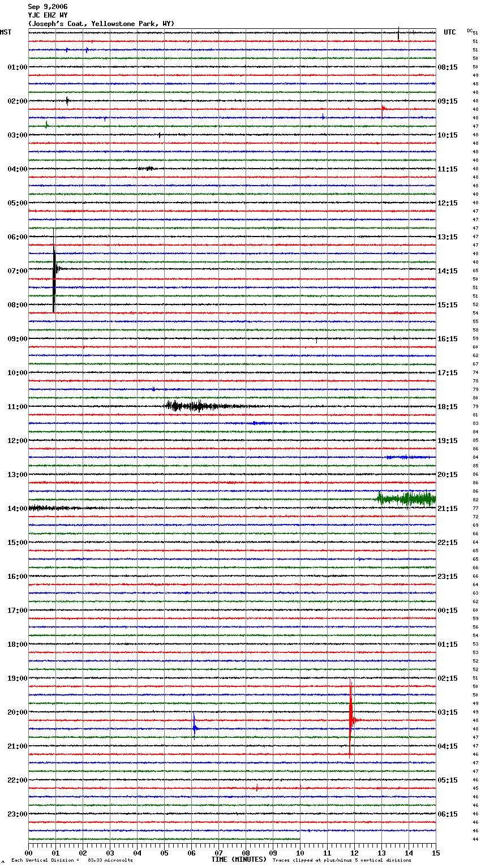
Task: Click the 'Traces clipped at plus/minus 5 vertical divisions' note
Action: pyautogui.click(x=342, y=860)
